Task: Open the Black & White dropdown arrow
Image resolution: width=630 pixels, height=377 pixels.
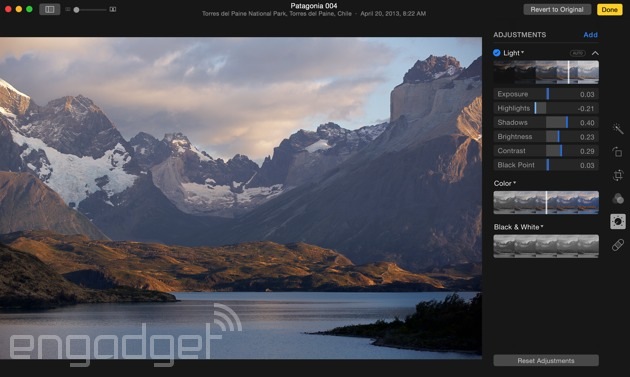Action: coord(542,227)
